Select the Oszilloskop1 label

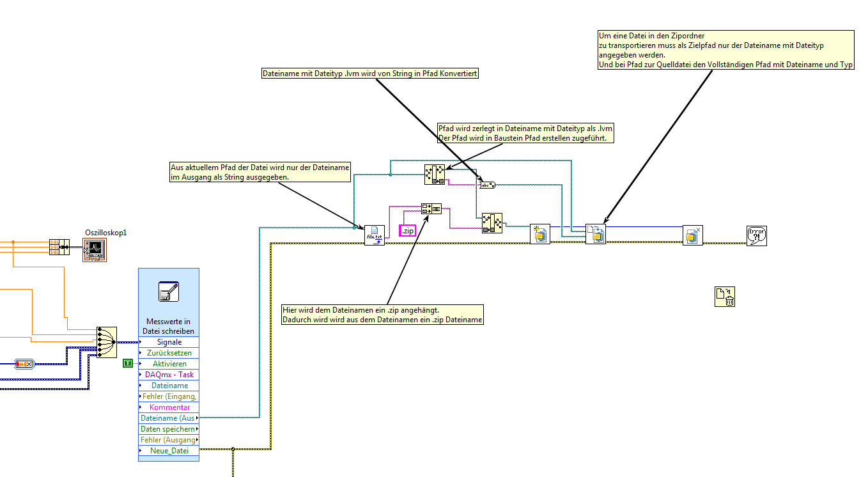(106, 233)
